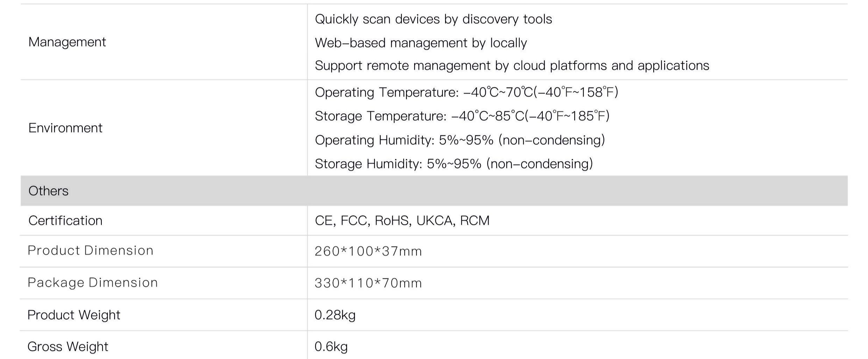This screenshot has width=868, height=359.
Task: Click the Storage Humidity specification line
Action: click(454, 164)
